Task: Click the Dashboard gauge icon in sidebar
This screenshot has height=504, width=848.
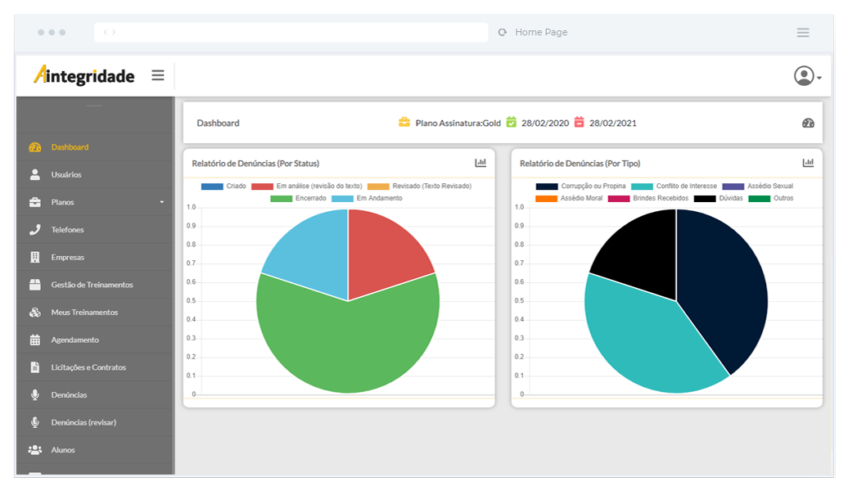Action: (35, 147)
